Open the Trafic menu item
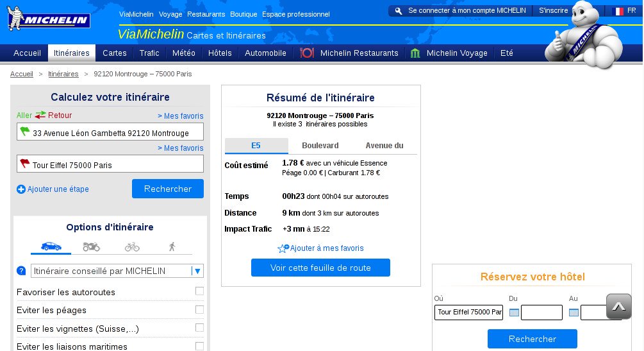This screenshot has height=351, width=644. coord(149,53)
